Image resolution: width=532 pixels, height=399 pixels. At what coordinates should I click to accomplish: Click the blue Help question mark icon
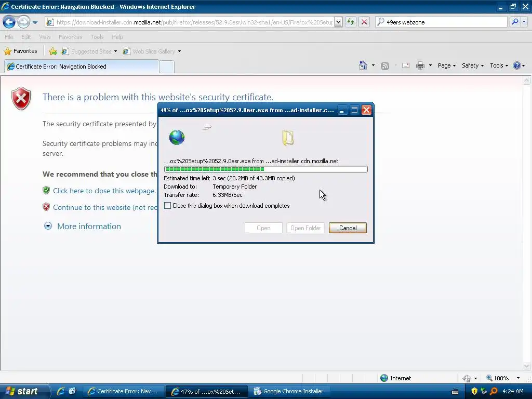pos(517,65)
